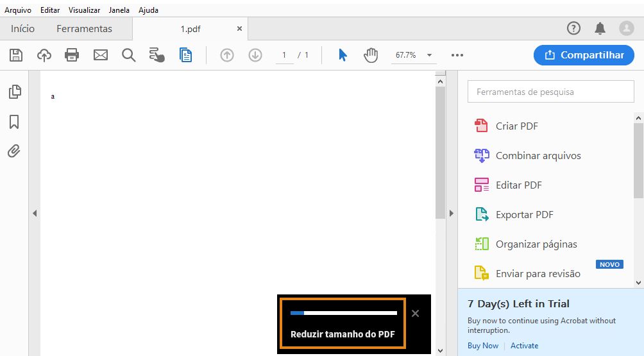
Task: Collapse the left navigation pane arrow
Action: (x=35, y=213)
